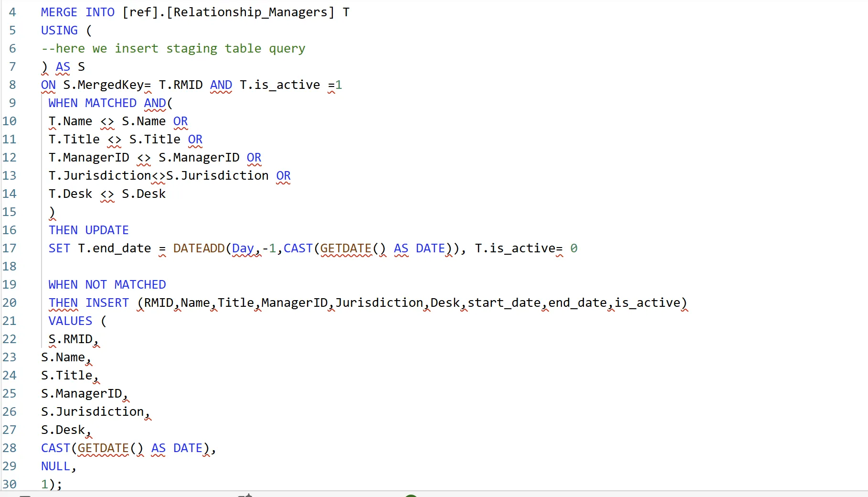Click T.Name in the comparison
Screen dimensions: 868x497
pyautogui.click(x=70, y=121)
